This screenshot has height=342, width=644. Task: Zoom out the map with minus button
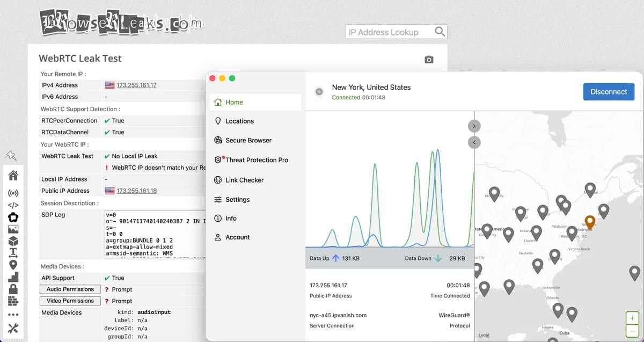633,331
